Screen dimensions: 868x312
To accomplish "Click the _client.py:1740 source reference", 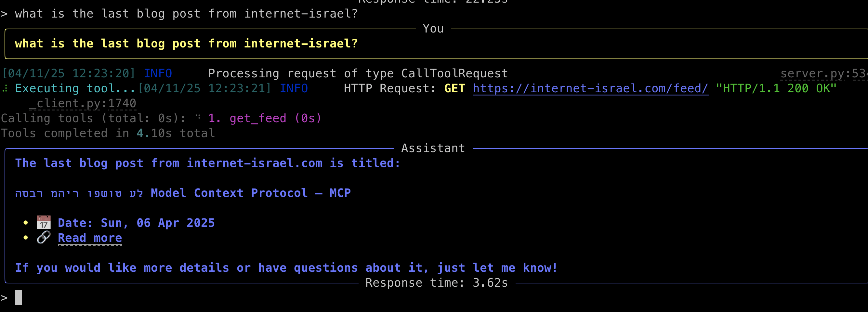I will click(83, 103).
